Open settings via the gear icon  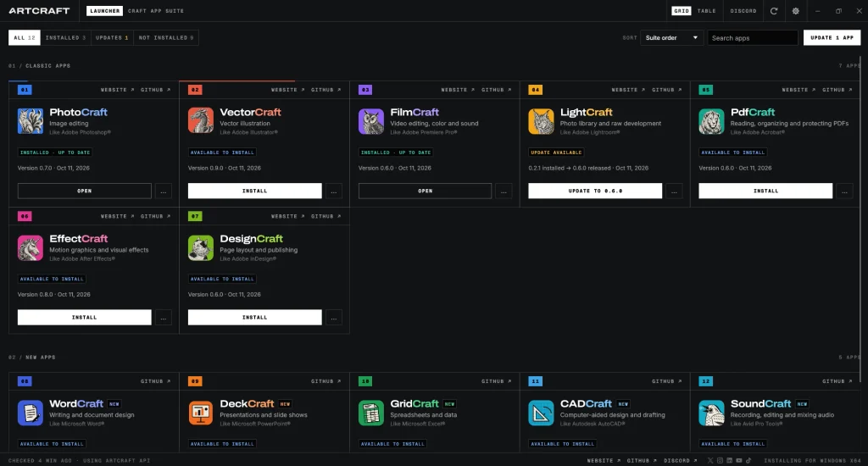click(795, 10)
